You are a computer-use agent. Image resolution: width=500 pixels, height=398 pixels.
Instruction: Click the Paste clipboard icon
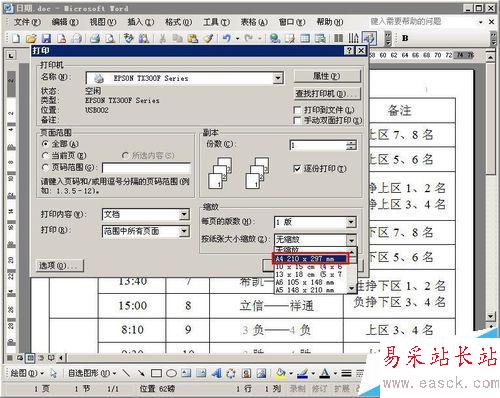point(193,38)
